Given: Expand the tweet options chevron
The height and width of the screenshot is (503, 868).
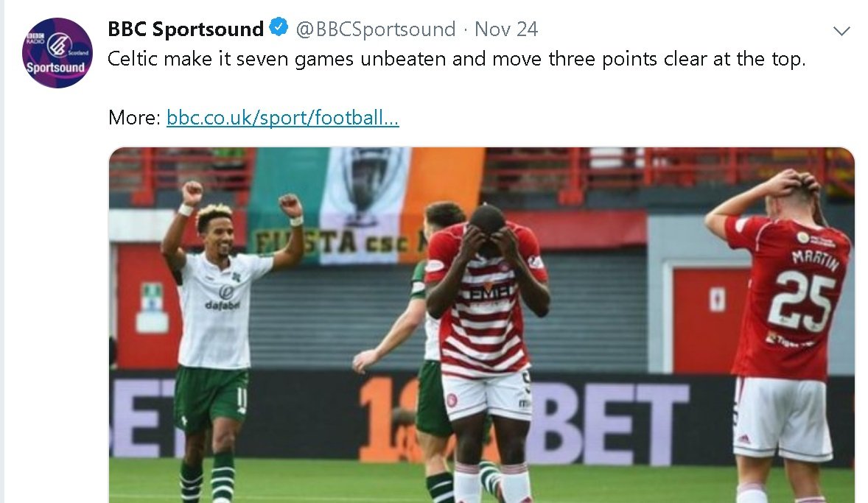Looking at the screenshot, I should pyautogui.click(x=841, y=31).
